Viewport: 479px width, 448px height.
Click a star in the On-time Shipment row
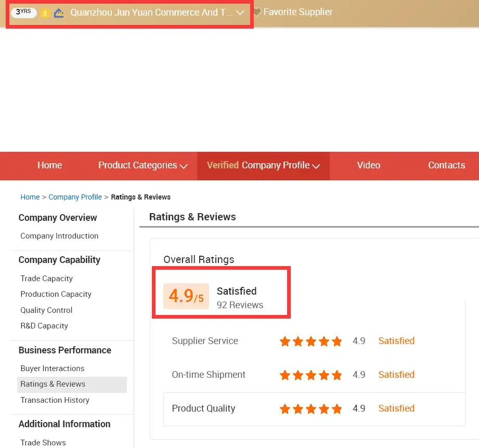coord(311,375)
